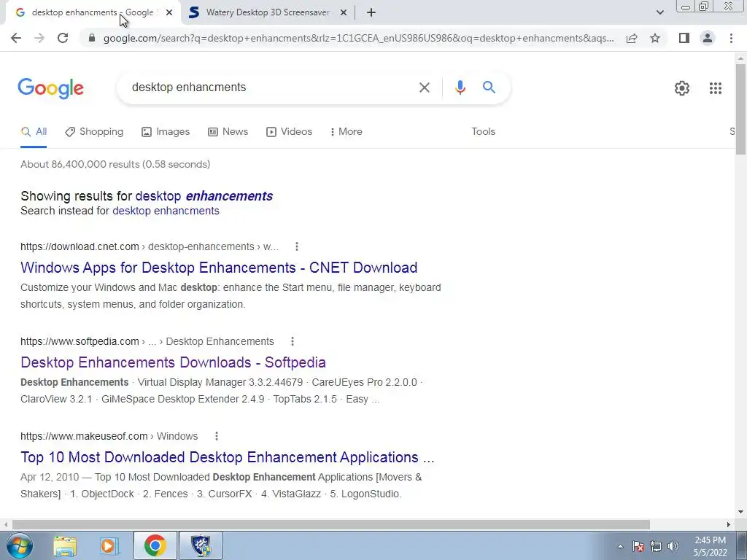Screen dimensions: 747x560
Task: Close the Watery Desktop 3D Screensaver tab
Action: tap(344, 13)
